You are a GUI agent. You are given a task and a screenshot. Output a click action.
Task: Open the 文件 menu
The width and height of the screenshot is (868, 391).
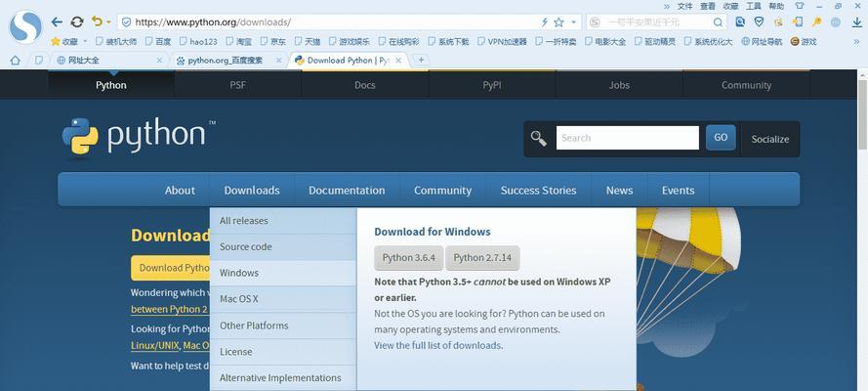pyautogui.click(x=684, y=6)
